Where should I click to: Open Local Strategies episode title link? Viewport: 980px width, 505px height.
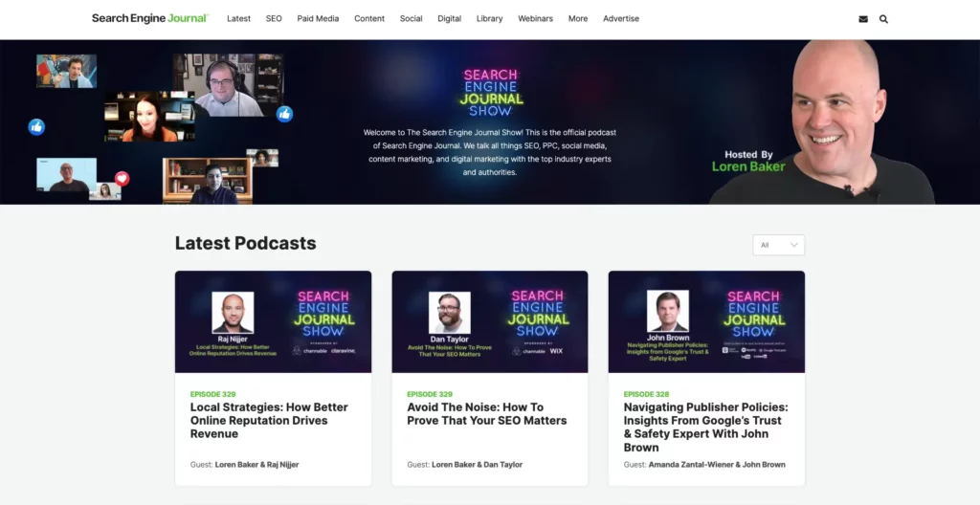click(x=269, y=421)
